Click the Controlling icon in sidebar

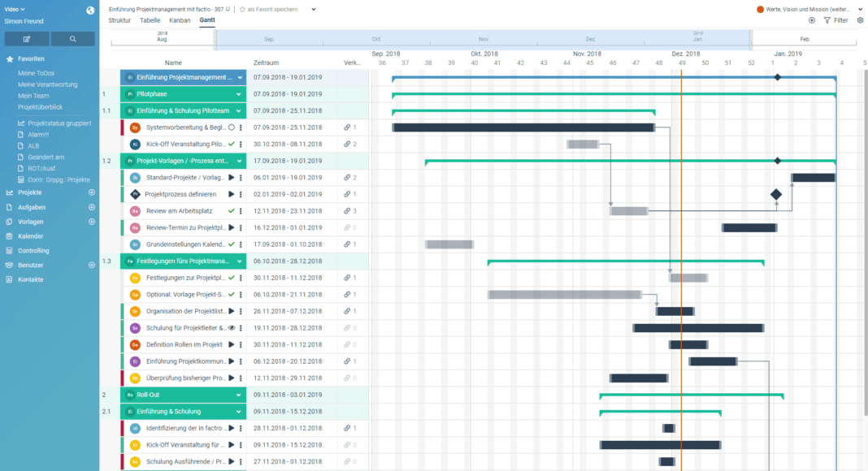tap(10, 250)
